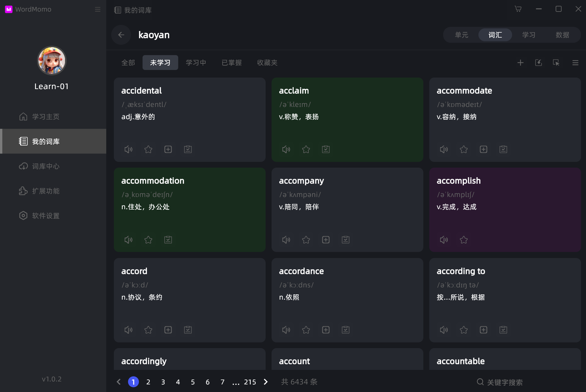Star the word acclaim as favorite
The height and width of the screenshot is (392, 586).
[x=306, y=149]
